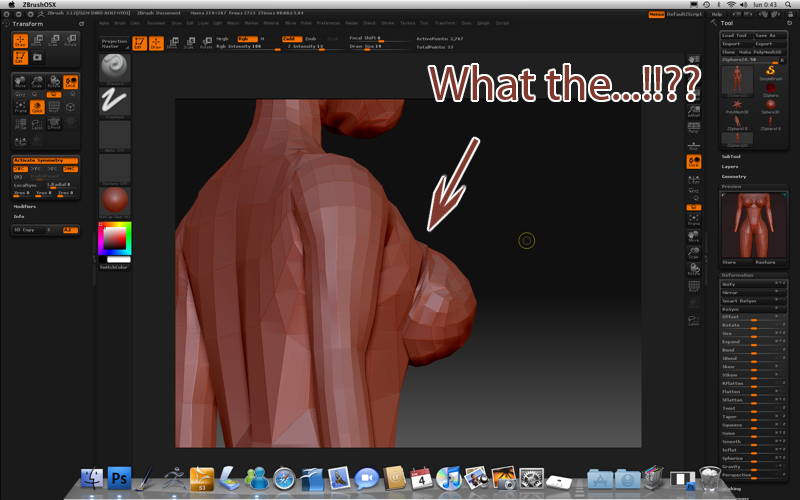Viewport: 800px width, 500px height.
Task: Collapse the Deformation section
Action: [737, 276]
